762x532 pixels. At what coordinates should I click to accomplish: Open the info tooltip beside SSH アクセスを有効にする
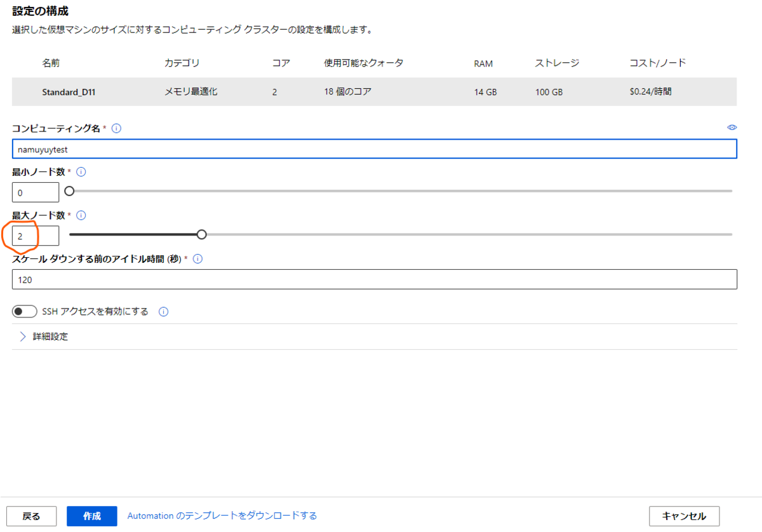(x=163, y=311)
